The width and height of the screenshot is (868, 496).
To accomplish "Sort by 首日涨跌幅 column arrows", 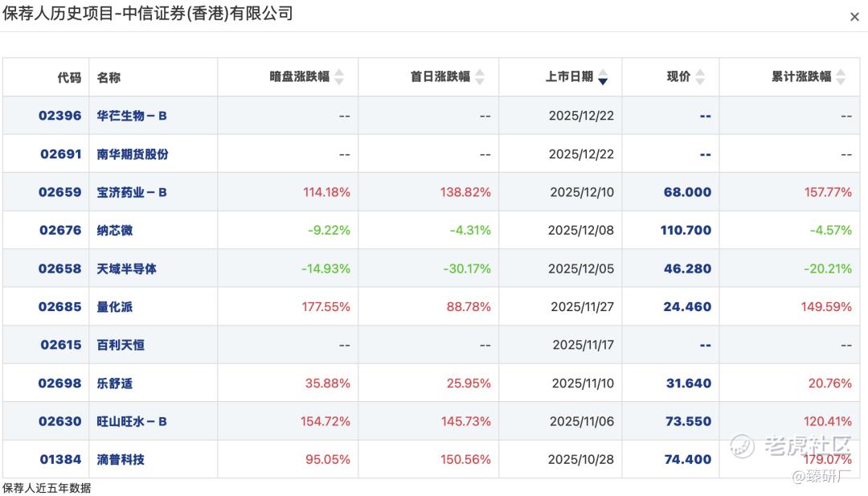I will point(480,77).
